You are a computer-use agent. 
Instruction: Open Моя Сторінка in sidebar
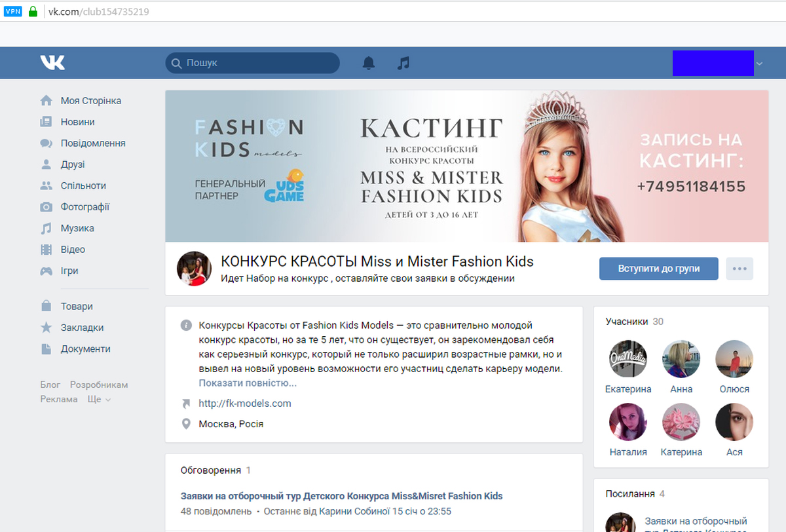[91, 101]
